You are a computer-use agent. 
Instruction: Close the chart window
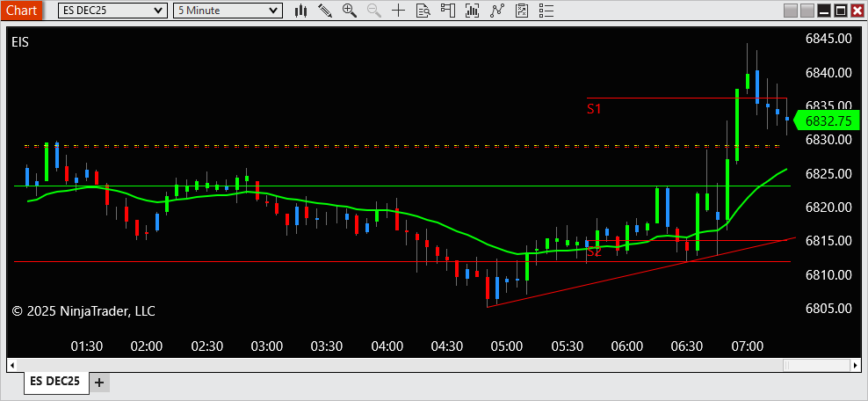point(857,10)
